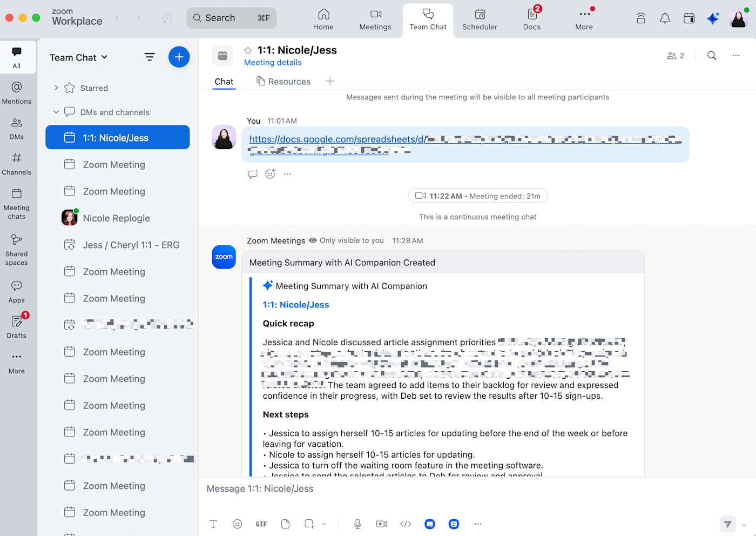Collapse DMs and channels section
Viewport: 756px width, 536px height.
tap(56, 112)
